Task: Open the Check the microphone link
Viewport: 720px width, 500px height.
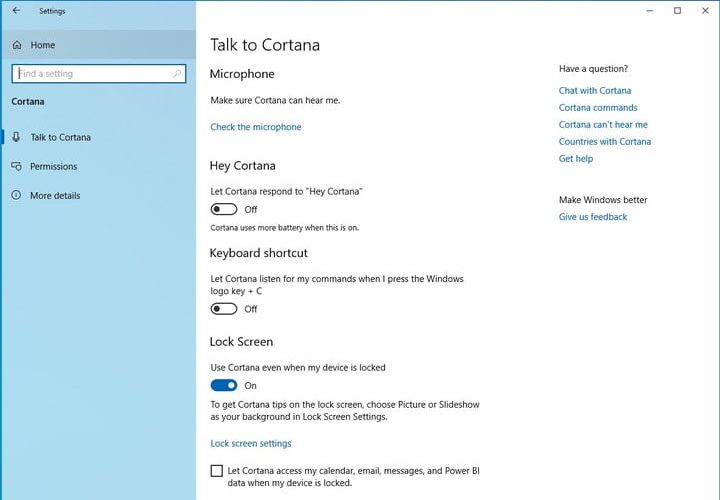Action: [x=255, y=127]
